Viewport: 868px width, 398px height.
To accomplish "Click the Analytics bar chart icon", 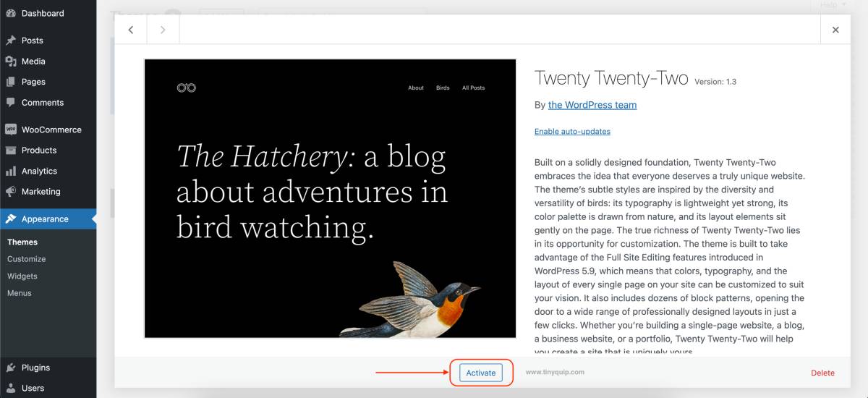I will pos(11,172).
